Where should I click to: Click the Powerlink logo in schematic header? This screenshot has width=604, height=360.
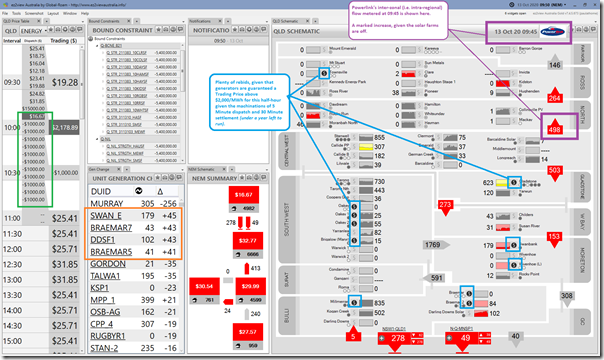tap(552, 32)
